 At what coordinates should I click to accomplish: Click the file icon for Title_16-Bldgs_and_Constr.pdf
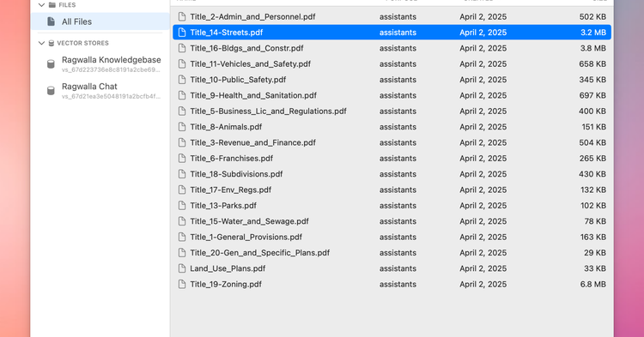click(182, 48)
